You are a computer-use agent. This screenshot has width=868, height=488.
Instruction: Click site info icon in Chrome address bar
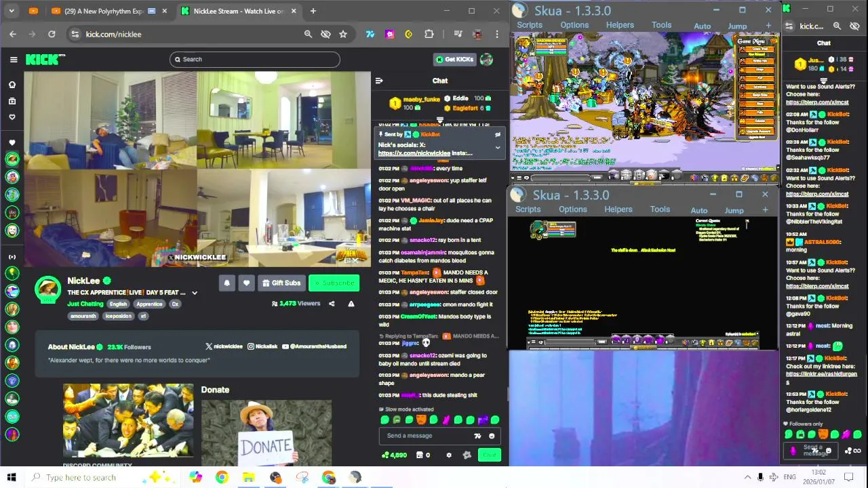coord(75,34)
